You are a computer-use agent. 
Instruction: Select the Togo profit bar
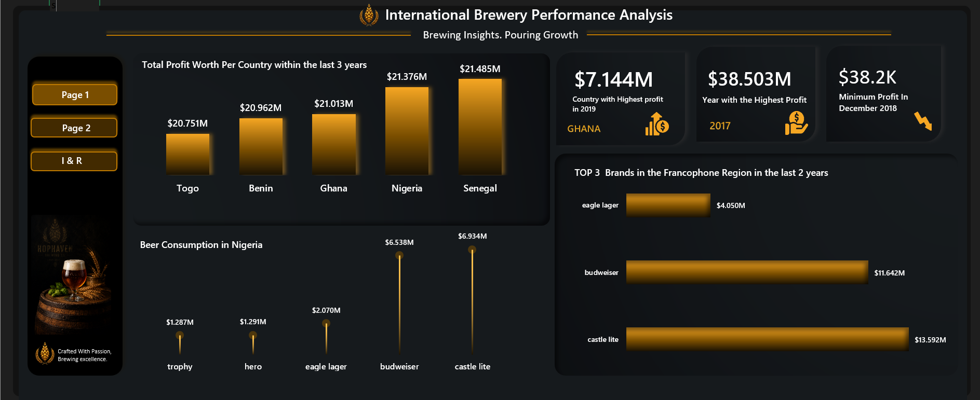187,154
